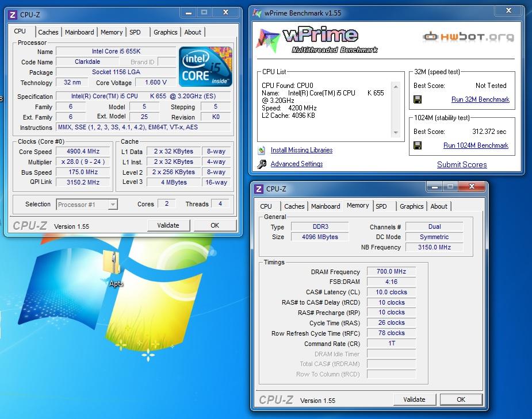Click the CPU-Z Z icon in left window titlebar
This screenshot has width=532, height=419.
pos(13,14)
